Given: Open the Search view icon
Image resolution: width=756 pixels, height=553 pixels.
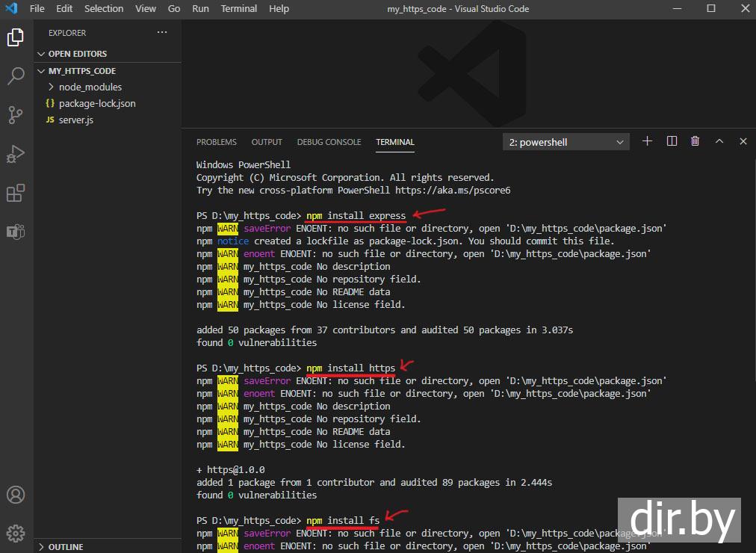Looking at the screenshot, I should (x=16, y=75).
